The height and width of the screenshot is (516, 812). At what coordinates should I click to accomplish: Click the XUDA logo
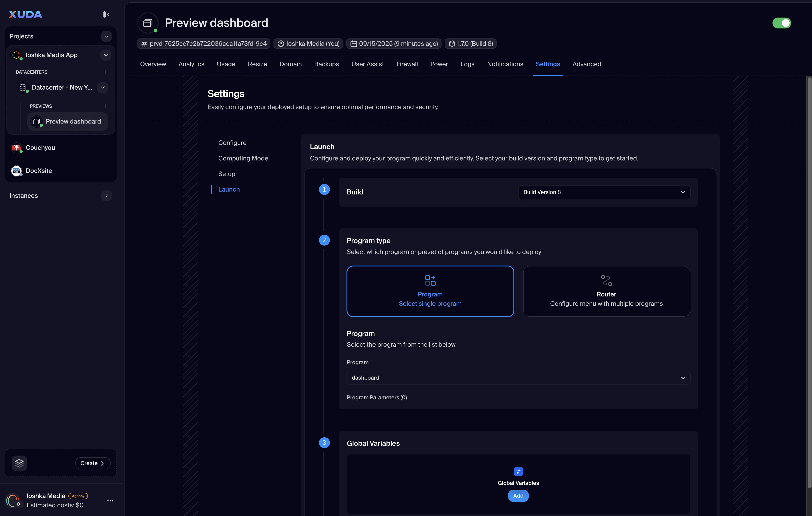[x=26, y=14]
